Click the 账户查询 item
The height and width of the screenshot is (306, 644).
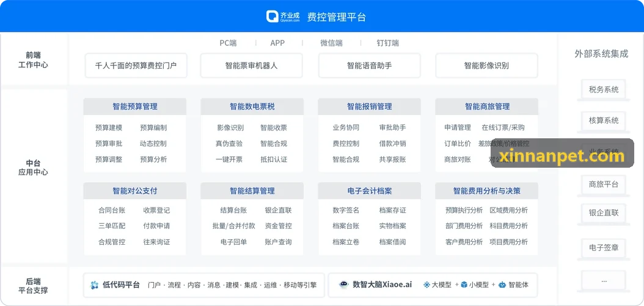click(279, 242)
